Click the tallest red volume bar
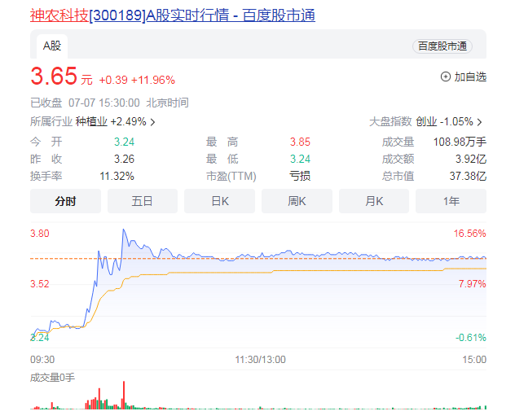The height and width of the screenshot is (420, 515). coord(124,394)
